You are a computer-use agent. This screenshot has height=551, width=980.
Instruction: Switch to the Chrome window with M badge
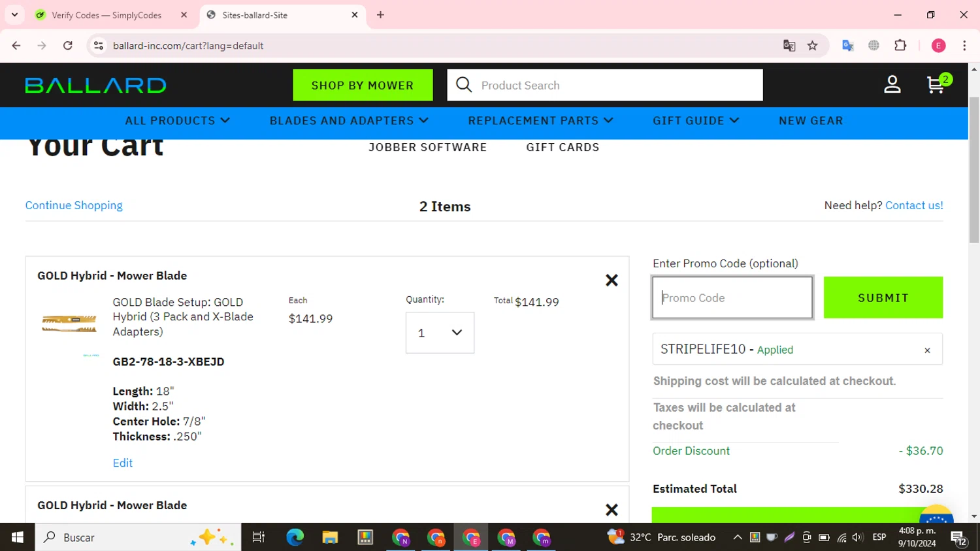[506, 537]
